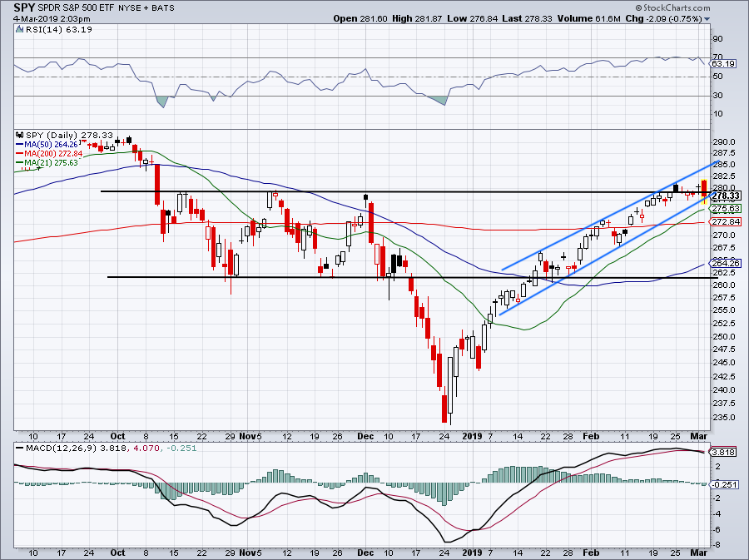The height and width of the screenshot is (560, 749).
Task: Click the 'Open 281.60' quote value
Action: click(360, 19)
